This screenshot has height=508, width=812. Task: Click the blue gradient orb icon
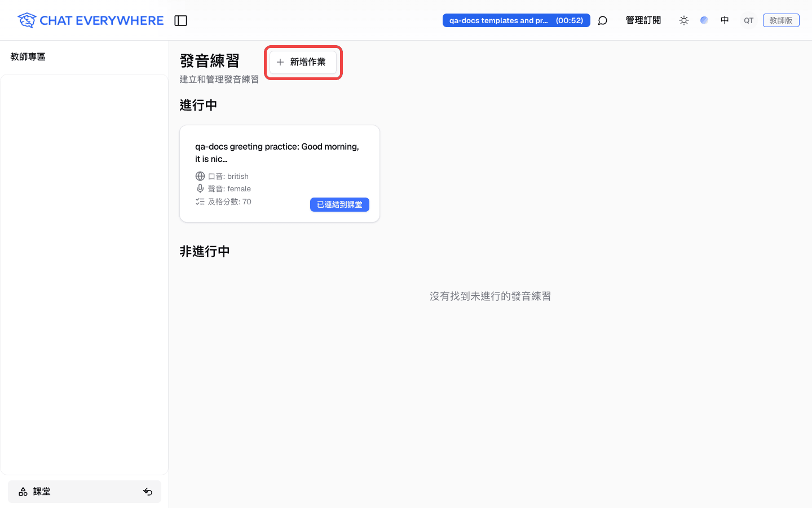pos(704,20)
